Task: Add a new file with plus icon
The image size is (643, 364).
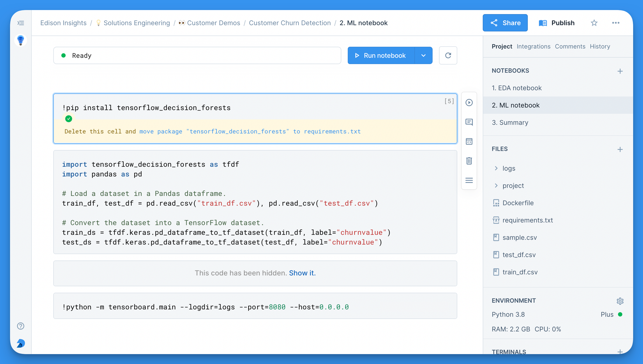Action: click(620, 150)
